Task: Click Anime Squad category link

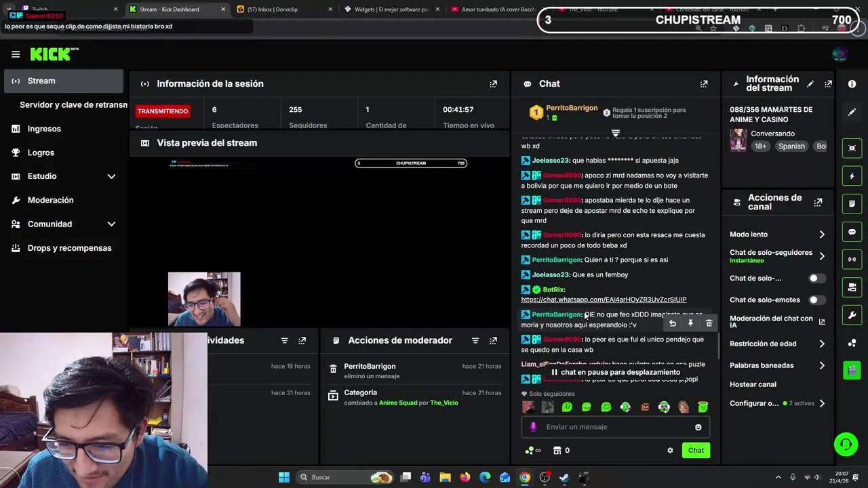Action: 398,403
